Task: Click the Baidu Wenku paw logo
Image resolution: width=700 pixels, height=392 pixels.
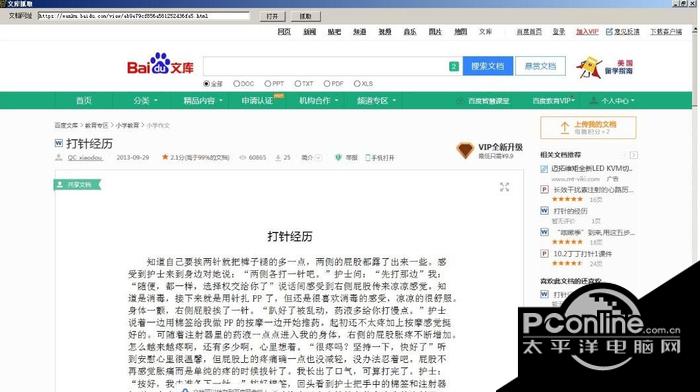Action: tap(160, 64)
